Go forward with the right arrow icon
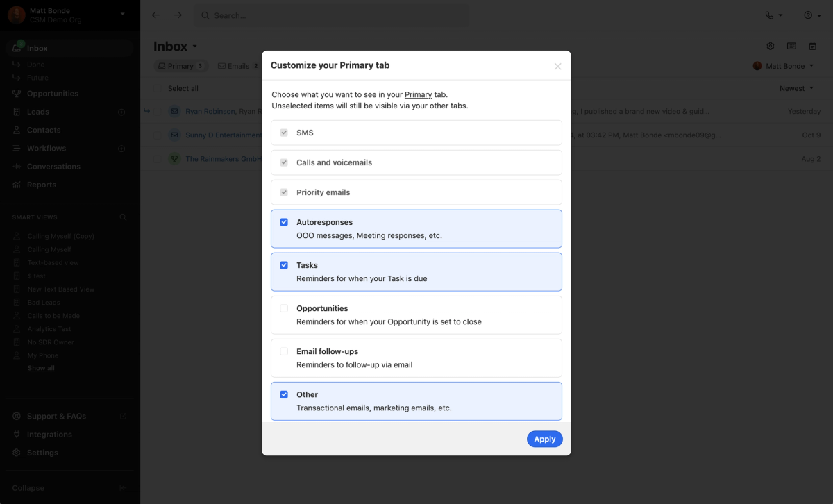Viewport: 833px width, 504px height. (178, 15)
